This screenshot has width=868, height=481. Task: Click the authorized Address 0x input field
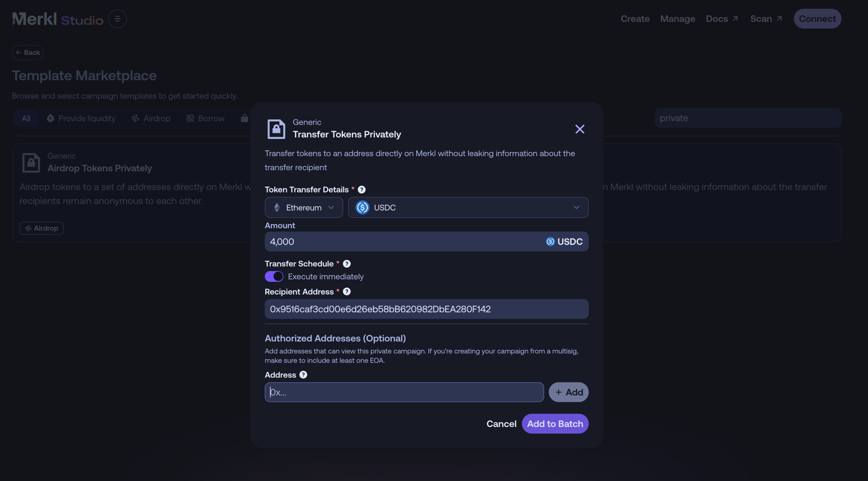[x=404, y=392]
